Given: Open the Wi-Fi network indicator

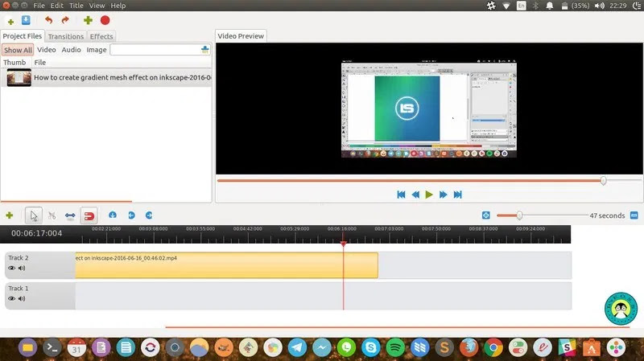Looking at the screenshot, I should coord(506,6).
